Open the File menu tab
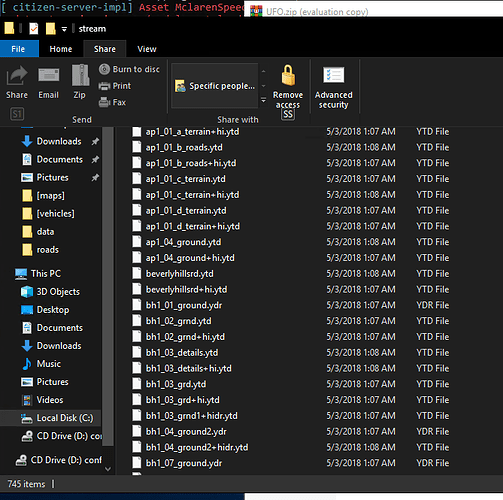The height and width of the screenshot is (500, 503). [19, 49]
